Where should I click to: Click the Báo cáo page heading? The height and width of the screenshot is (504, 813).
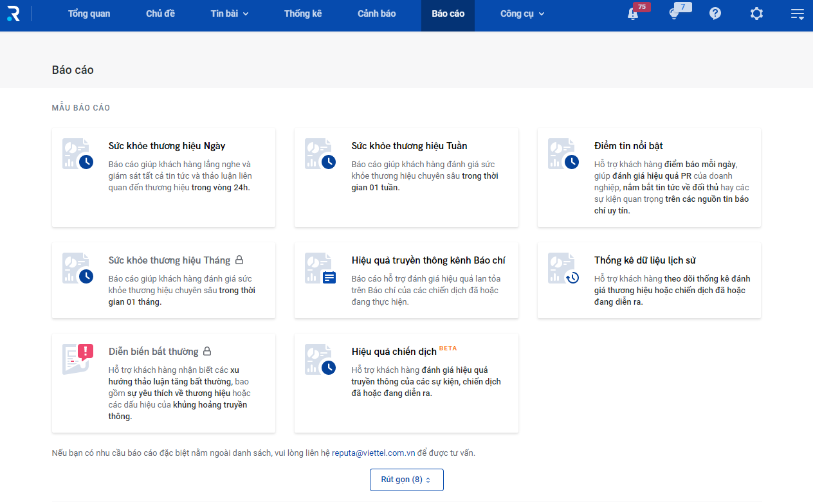click(x=73, y=70)
